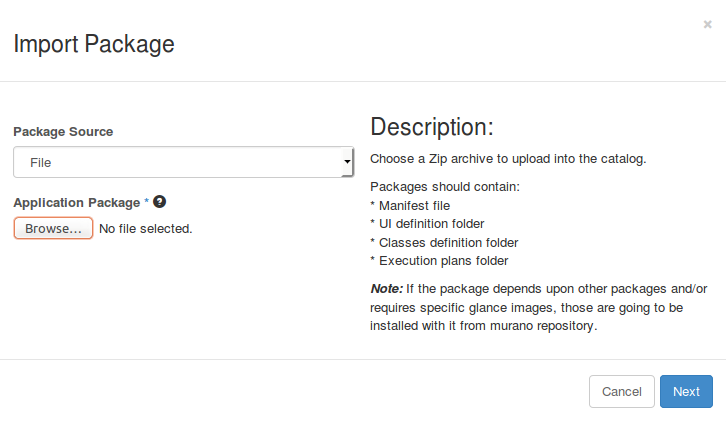This screenshot has width=726, height=422.
Task: Click the Application Package help icon
Action: point(159,202)
